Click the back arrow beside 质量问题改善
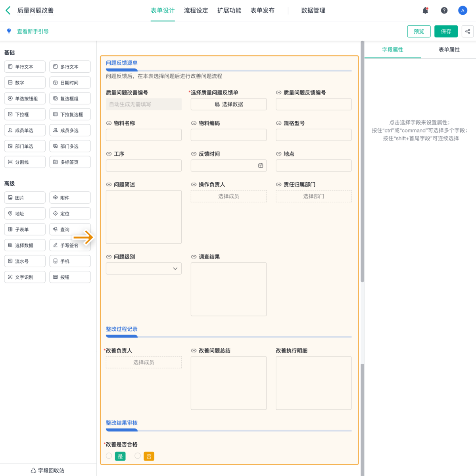This screenshot has height=476, width=476. click(8, 10)
